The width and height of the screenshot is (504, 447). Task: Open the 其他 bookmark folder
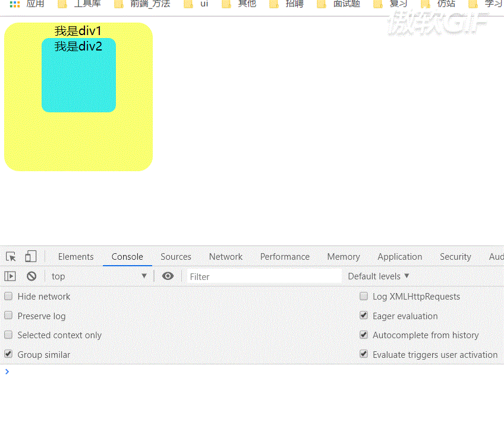point(239,4)
